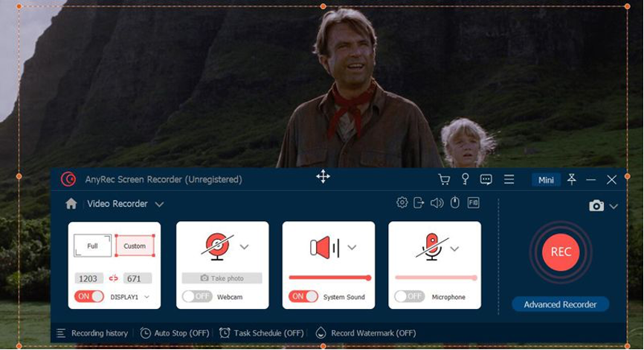Open Record Watermark (OFF) settings
644x350 pixels.
click(373, 333)
